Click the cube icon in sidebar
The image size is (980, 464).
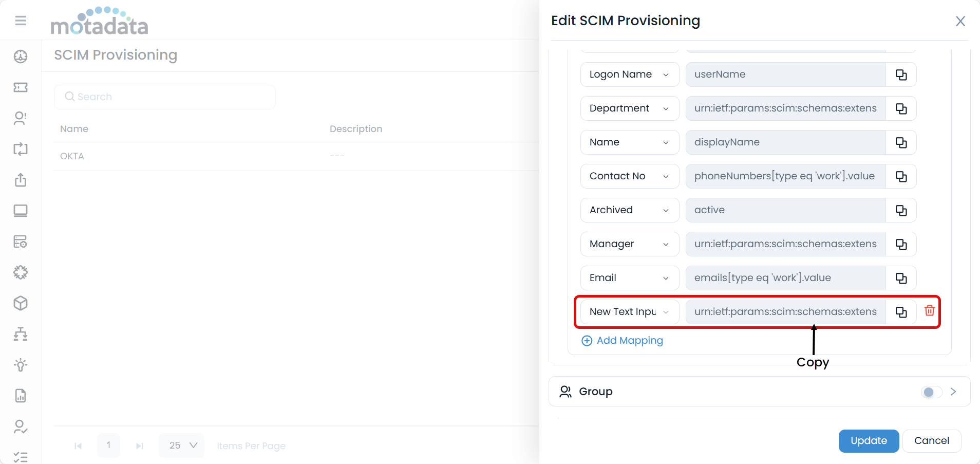tap(21, 303)
